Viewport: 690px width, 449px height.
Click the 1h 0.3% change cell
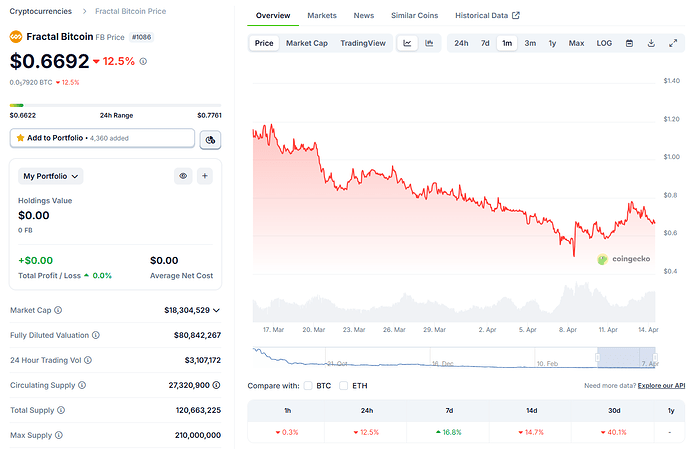point(287,432)
